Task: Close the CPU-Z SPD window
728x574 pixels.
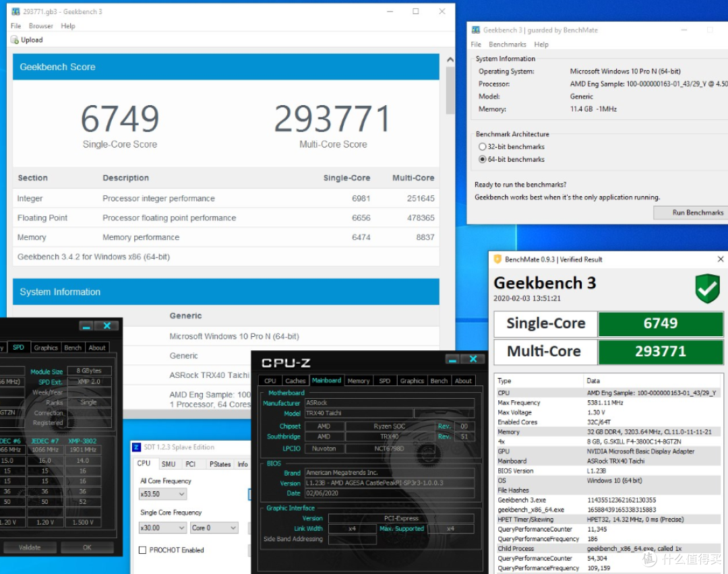Action: tap(107, 326)
